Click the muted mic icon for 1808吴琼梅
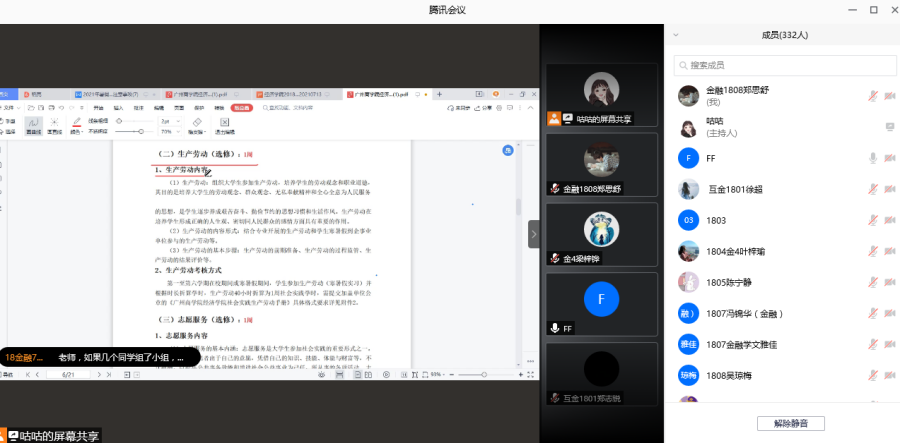Viewport: 900px width, 443px height. (873, 375)
